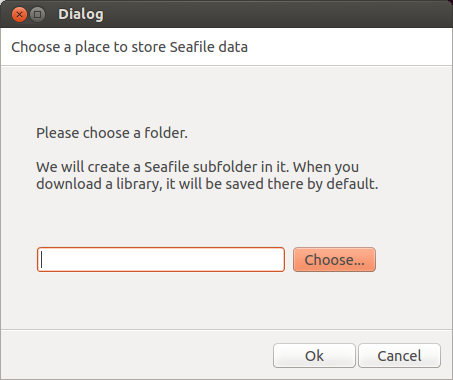Click the "Choose a place to store Seafile data" header
453x380 pixels.
[x=129, y=47]
